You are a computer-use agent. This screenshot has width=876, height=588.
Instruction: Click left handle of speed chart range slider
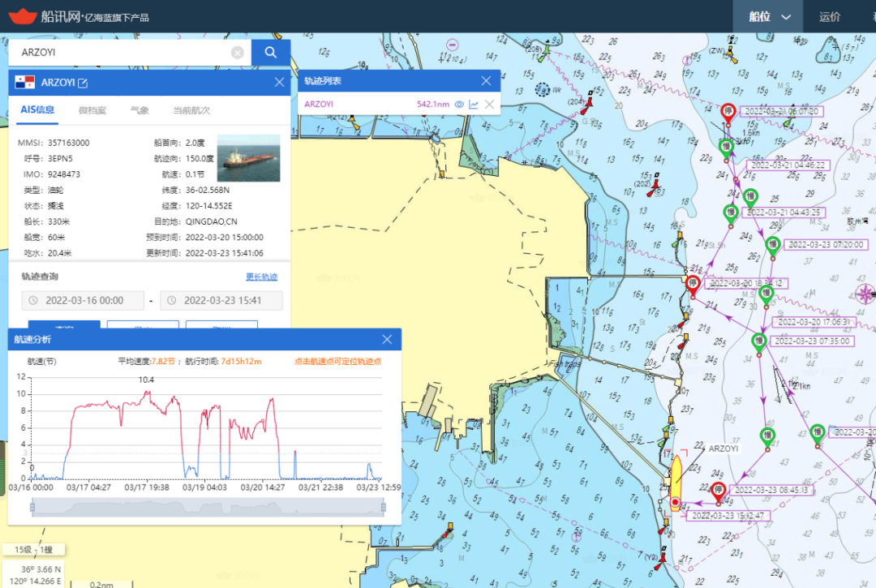click(32, 507)
